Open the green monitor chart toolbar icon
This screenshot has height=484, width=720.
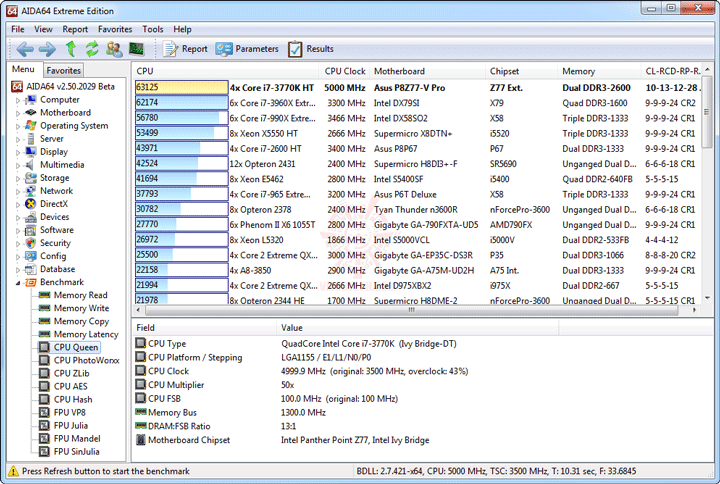(136, 48)
